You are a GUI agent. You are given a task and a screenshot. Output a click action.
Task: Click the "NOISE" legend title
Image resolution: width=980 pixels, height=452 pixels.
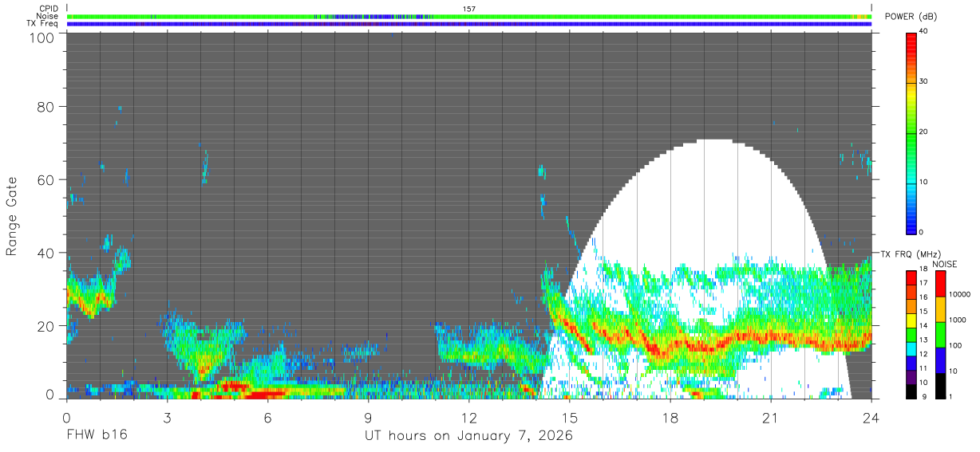pyautogui.click(x=944, y=264)
